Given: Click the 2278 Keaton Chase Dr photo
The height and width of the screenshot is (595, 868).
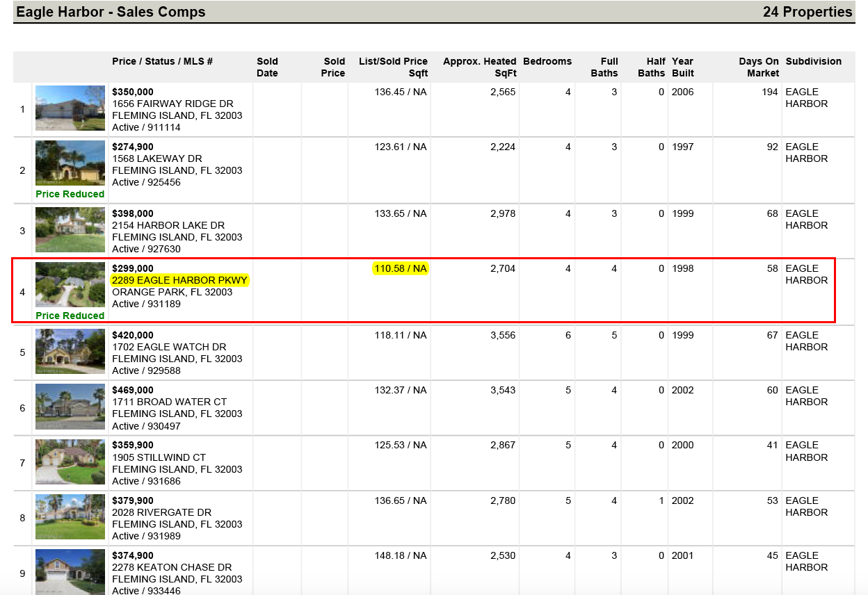Looking at the screenshot, I should point(70,572).
